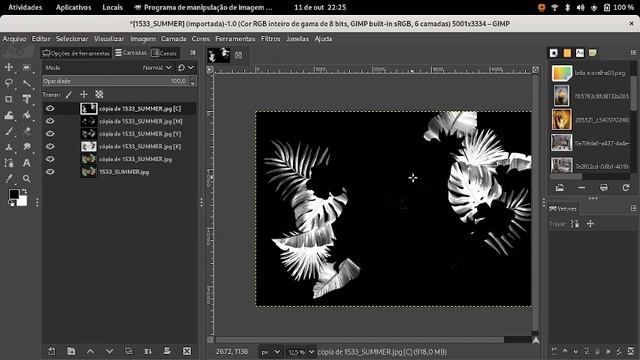This screenshot has width=640, height=360.
Task: Recreate preview in document history
Action: point(626,188)
